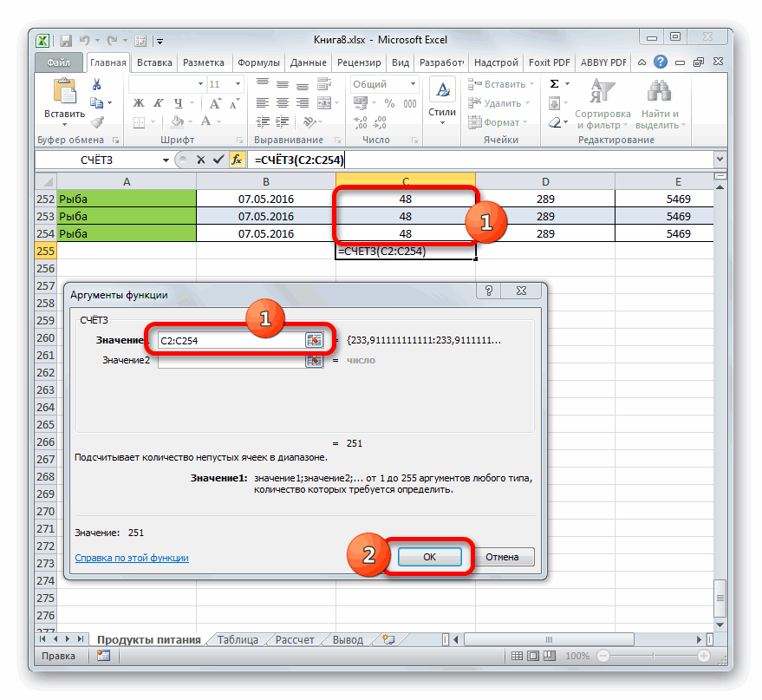Viewport: 762px width, 700px height.
Task: Click the Decrease Indent icon
Action: point(263,121)
